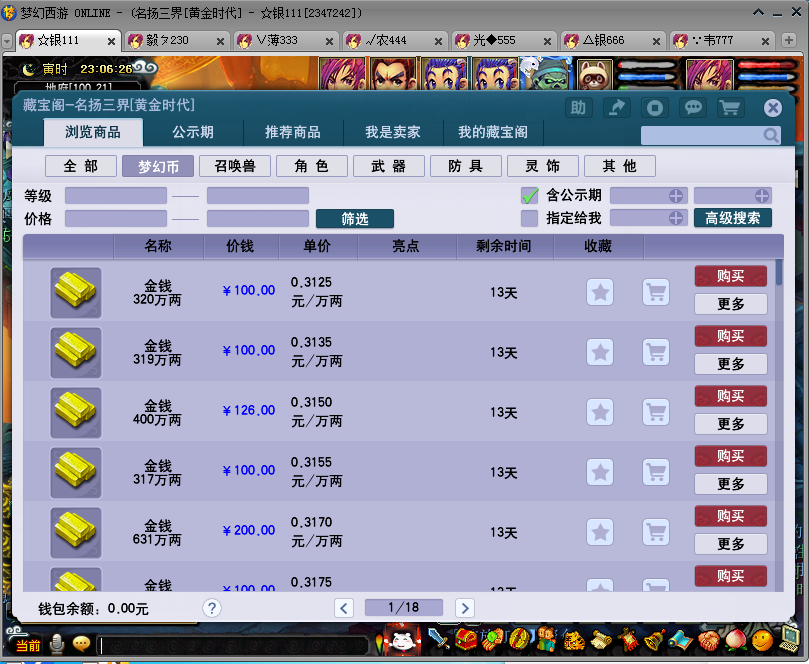Add 631万两 listing to cart
Image resolution: width=809 pixels, height=664 pixels.
pos(656,532)
